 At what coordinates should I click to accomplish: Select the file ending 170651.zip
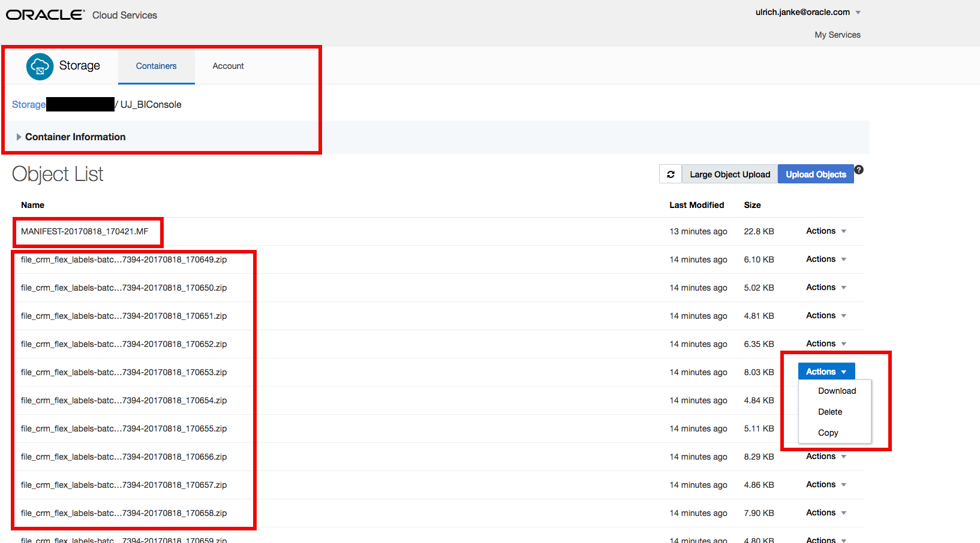tap(124, 316)
